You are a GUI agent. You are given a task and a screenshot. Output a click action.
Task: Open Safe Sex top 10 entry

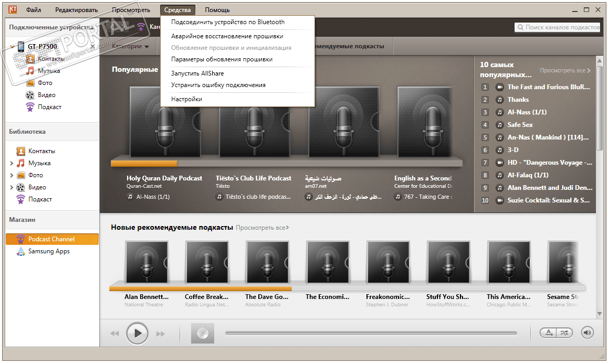pos(520,125)
